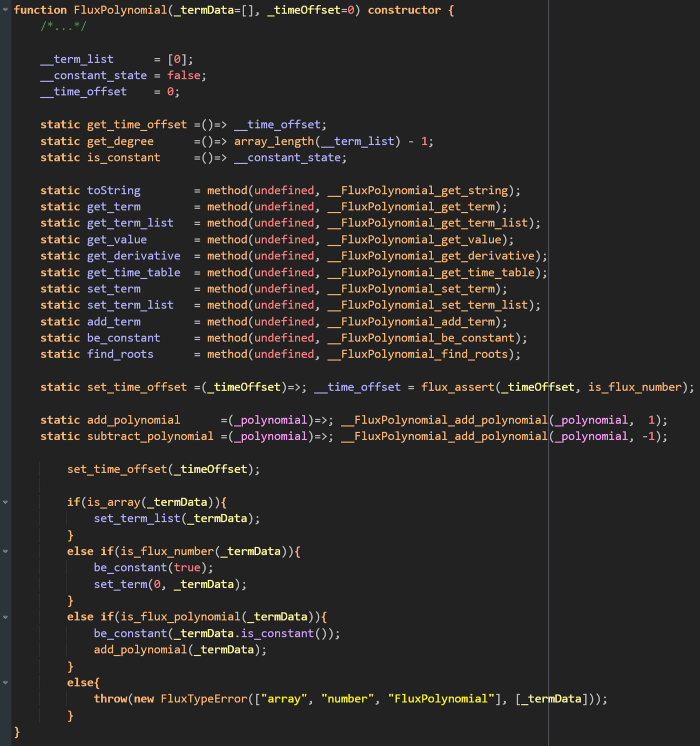Click _termData.is_constant() call expression
The width and height of the screenshot is (700, 746).
coord(254,633)
